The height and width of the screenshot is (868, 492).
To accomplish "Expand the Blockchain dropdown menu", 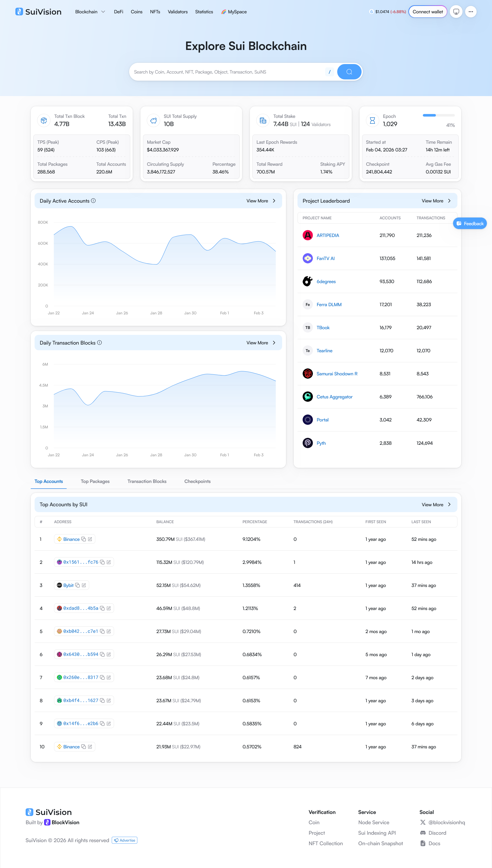I will pyautogui.click(x=90, y=12).
